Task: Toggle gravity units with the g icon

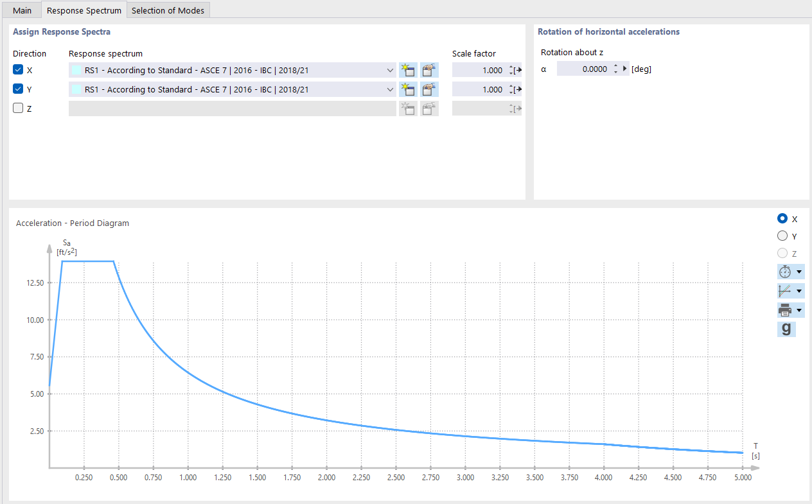Action: coord(786,329)
